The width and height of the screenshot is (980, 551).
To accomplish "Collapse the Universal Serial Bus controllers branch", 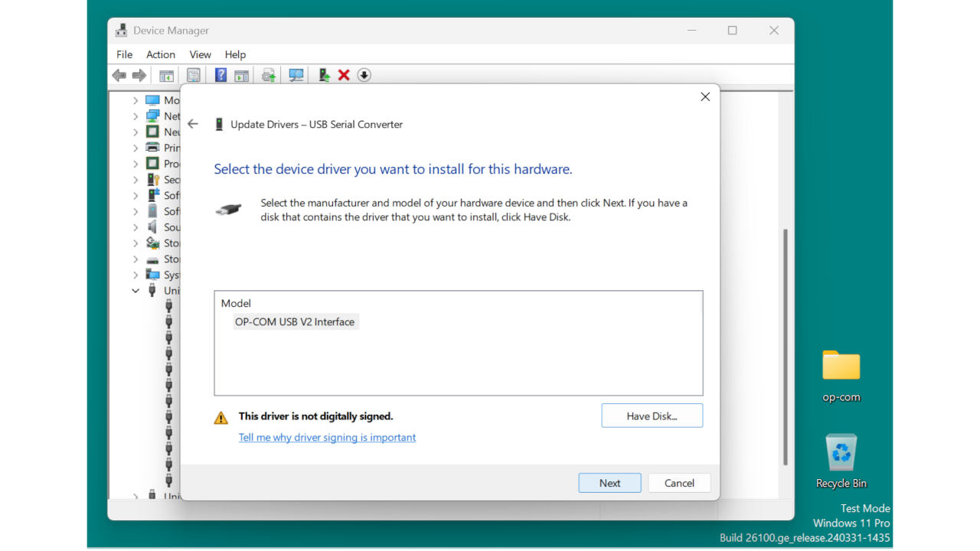I will coord(136,290).
